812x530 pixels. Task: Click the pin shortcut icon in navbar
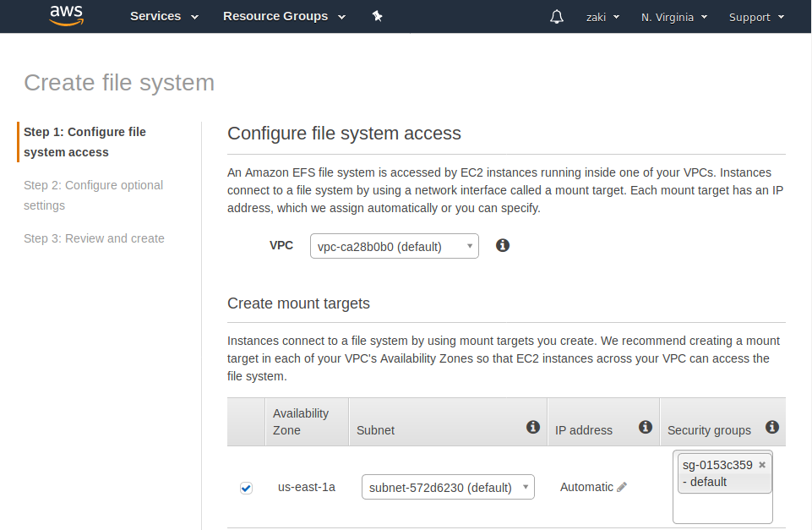click(x=378, y=15)
